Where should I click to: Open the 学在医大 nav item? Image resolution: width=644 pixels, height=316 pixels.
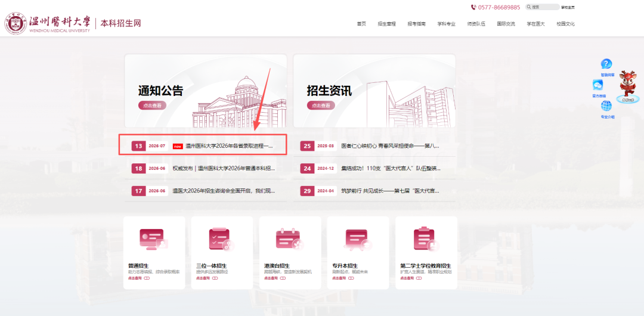click(536, 24)
